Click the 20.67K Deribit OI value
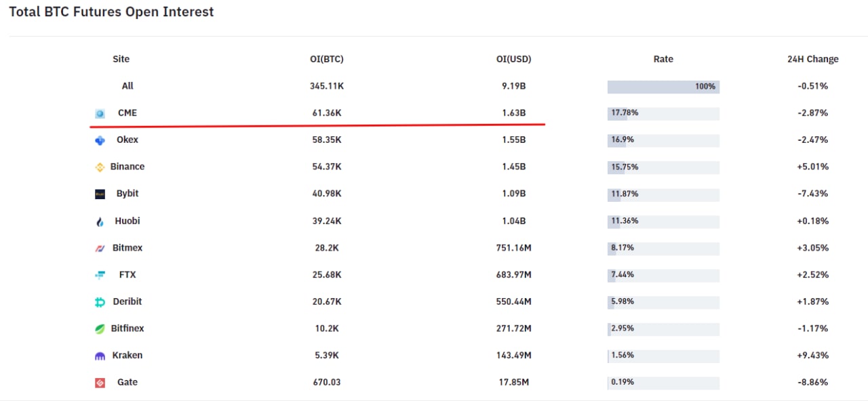 click(326, 301)
